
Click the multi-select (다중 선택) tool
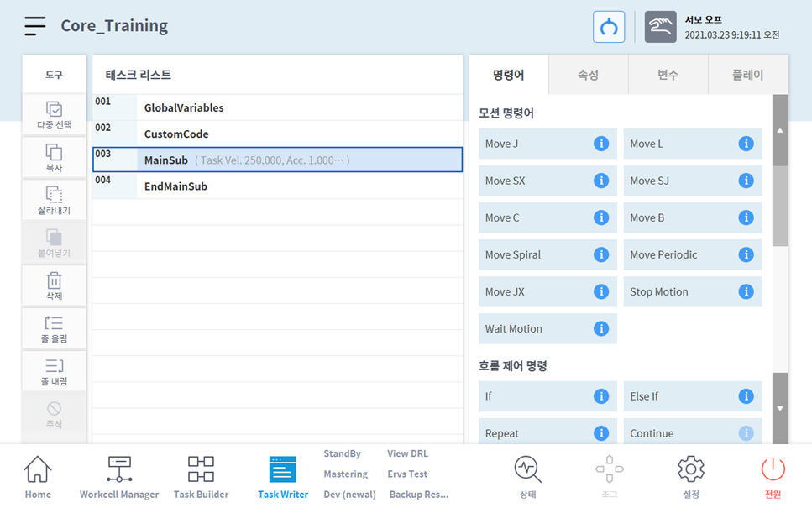point(54,115)
